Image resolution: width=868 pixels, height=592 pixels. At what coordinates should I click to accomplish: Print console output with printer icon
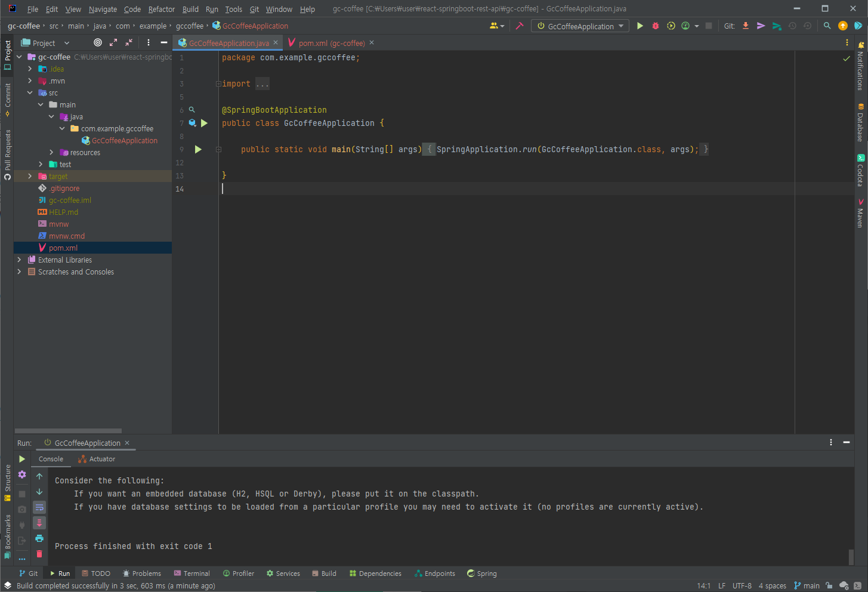[x=39, y=538]
